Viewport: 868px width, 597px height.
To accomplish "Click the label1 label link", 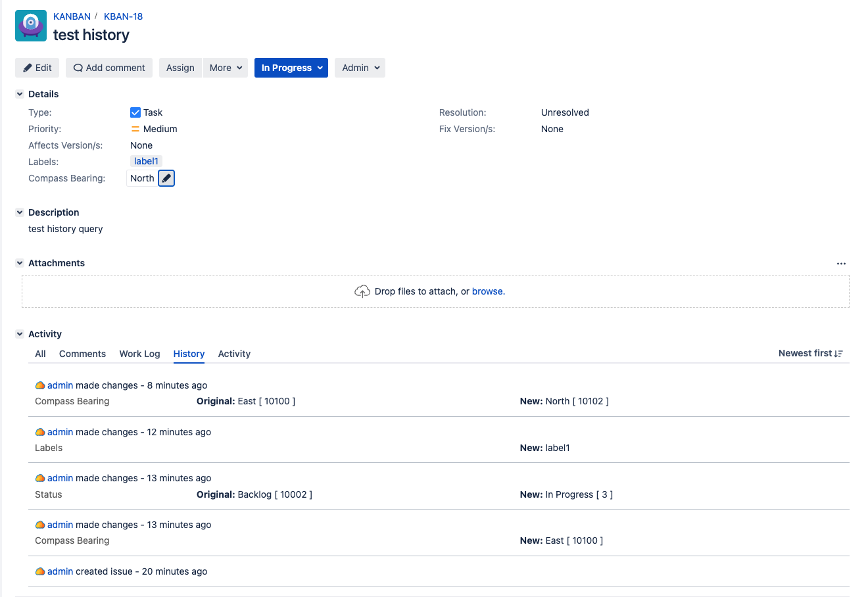I will 146,161.
